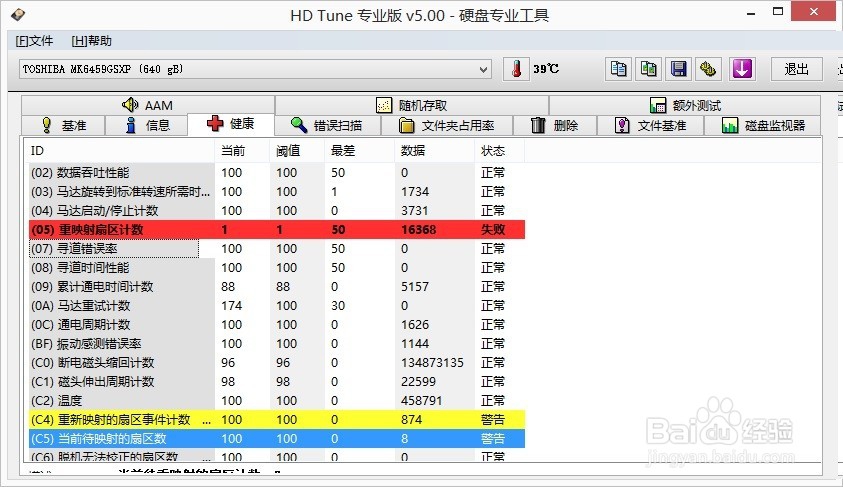Click data value 5157 in row 09
The image size is (843, 487).
415,287
